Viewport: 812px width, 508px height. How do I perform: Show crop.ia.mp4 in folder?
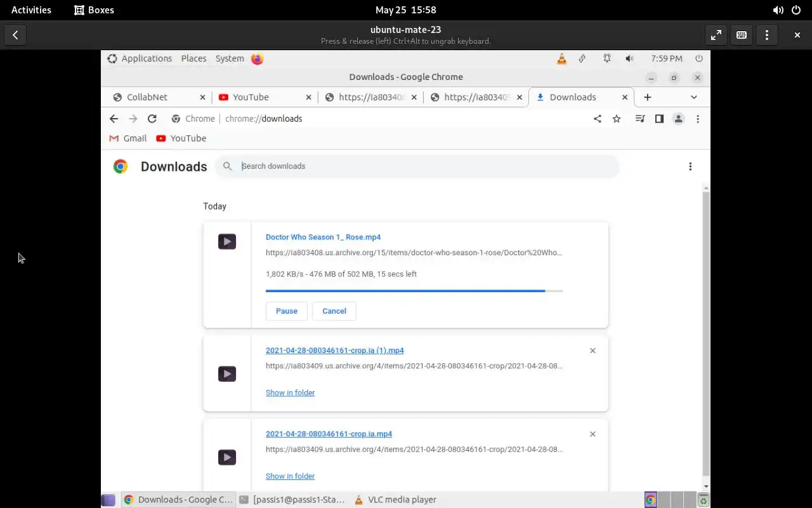click(290, 476)
